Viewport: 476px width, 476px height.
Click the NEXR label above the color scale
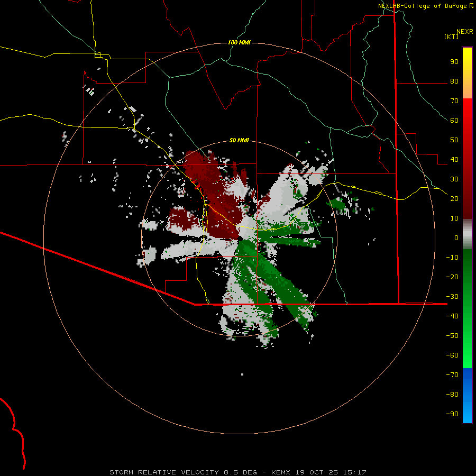click(464, 32)
